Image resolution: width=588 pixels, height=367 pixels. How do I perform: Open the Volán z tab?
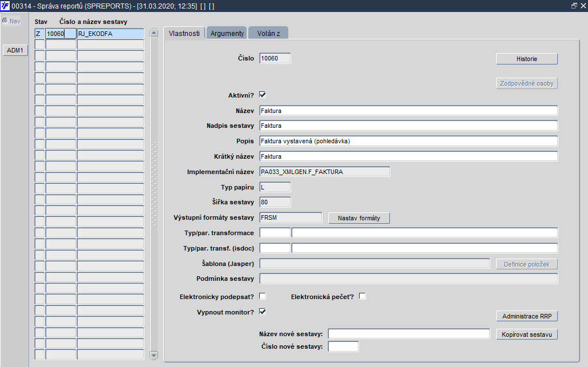point(268,33)
